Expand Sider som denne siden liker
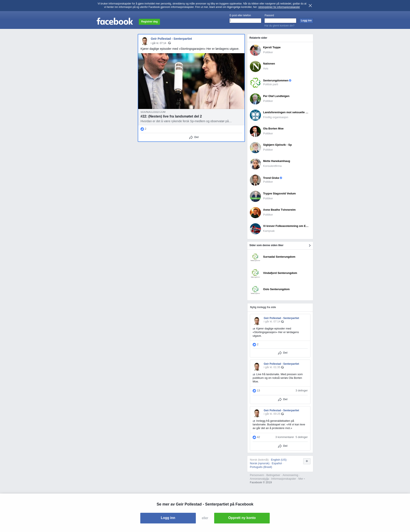The image size is (410, 532). (310, 245)
